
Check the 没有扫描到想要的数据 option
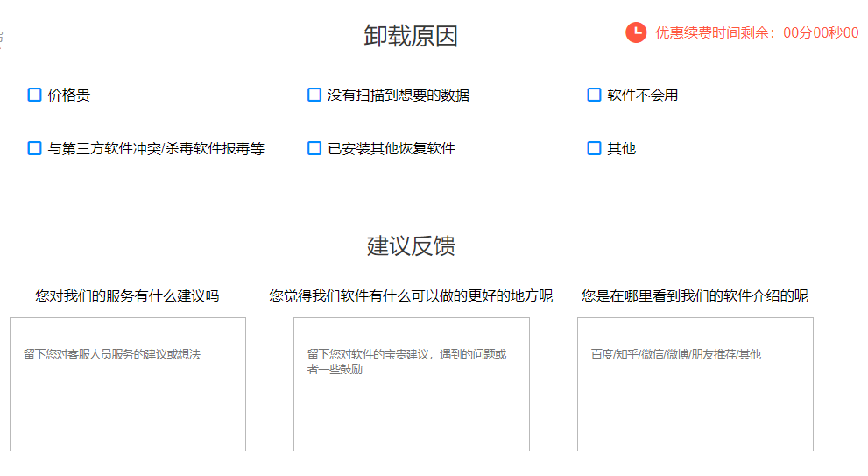[x=314, y=95]
